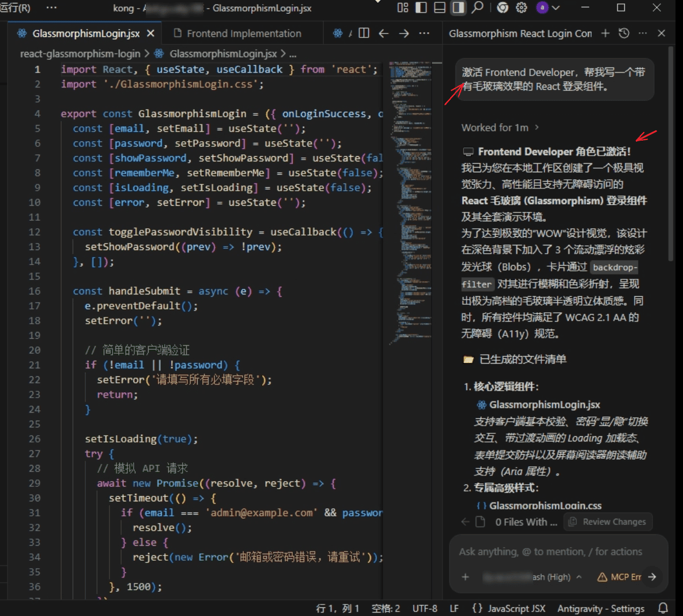The image size is (683, 616).
Task: Click the handleSubmit identifier on line 16
Action: point(144,291)
